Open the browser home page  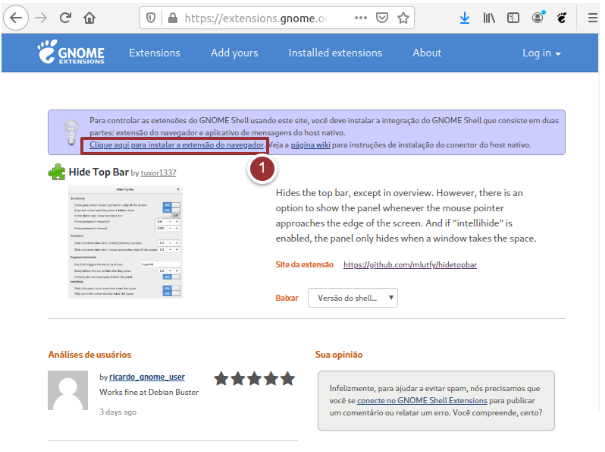(x=90, y=18)
